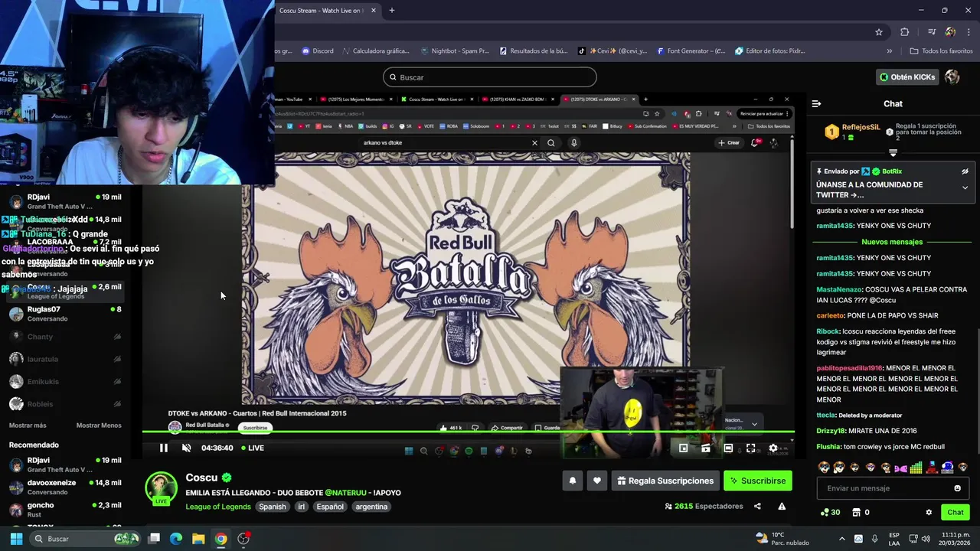Screen dimensions: 980x551
Task: Collapse the chat panel
Action: pos(816,103)
